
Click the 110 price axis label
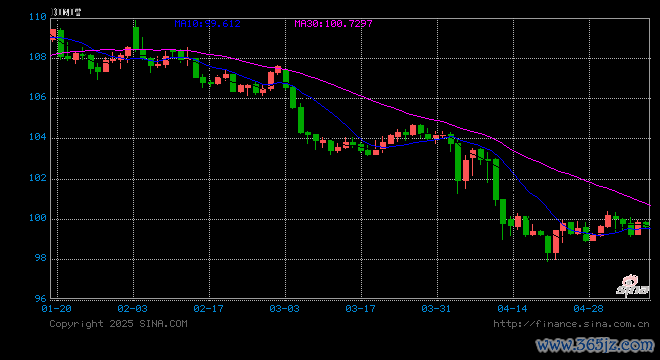(x=37, y=17)
